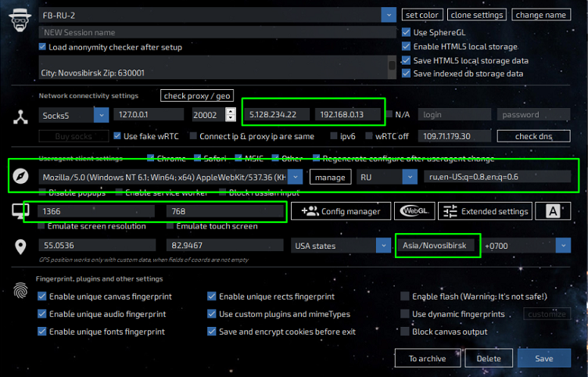
Task: Expand the FB-RU-2 session dropdown
Action: pyautogui.click(x=389, y=15)
